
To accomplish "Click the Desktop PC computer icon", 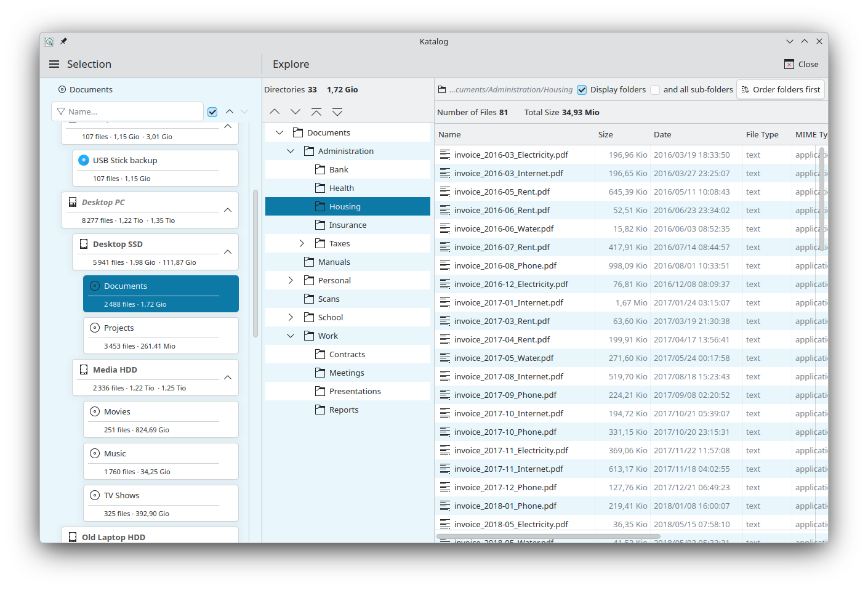I will pyautogui.click(x=73, y=202).
